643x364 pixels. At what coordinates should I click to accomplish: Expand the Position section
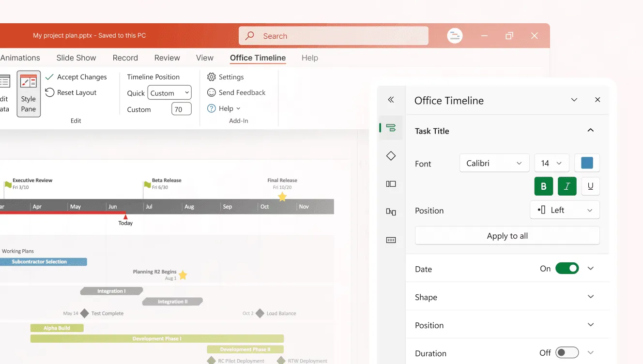590,325
